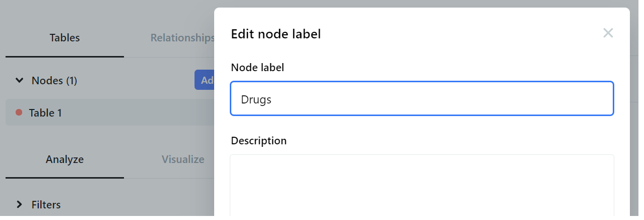
Task: Click the "Node label" field caption
Action: click(x=257, y=68)
